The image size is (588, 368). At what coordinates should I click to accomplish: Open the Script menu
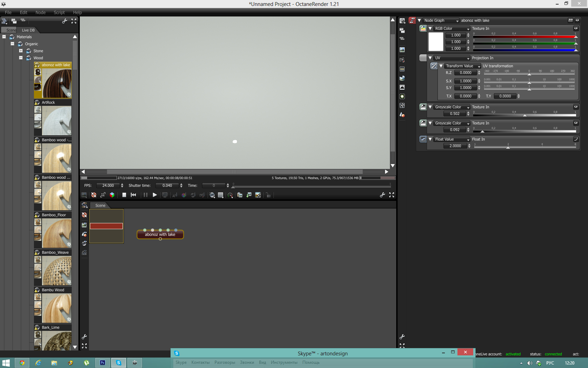point(59,12)
